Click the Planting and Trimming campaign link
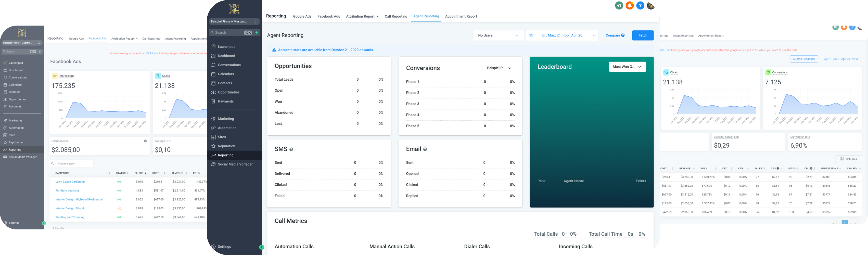Image resolution: width=868 pixels, height=255 pixels. [x=70, y=217]
